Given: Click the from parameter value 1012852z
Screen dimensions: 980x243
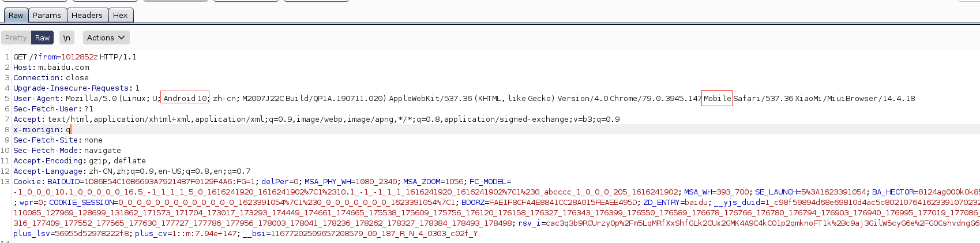Looking at the screenshot, I should [80, 57].
